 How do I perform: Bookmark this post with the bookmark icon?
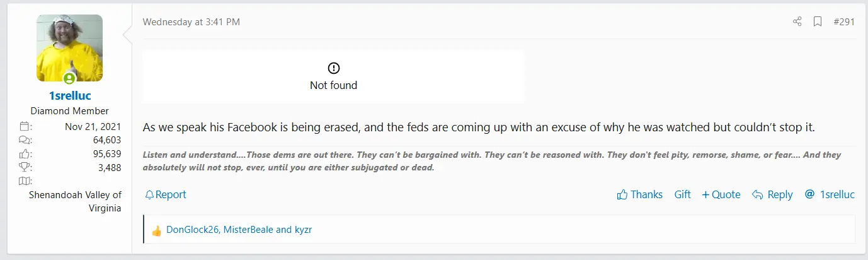[818, 21]
